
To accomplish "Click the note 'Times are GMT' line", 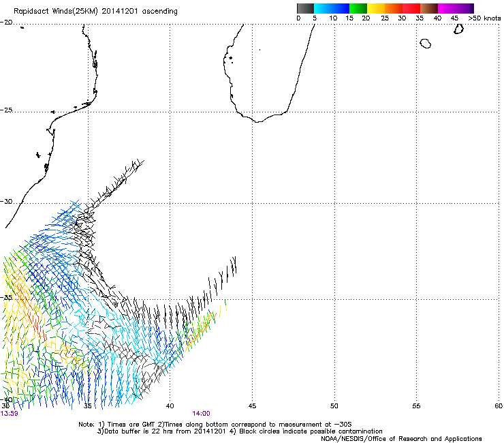I will click(215, 425).
